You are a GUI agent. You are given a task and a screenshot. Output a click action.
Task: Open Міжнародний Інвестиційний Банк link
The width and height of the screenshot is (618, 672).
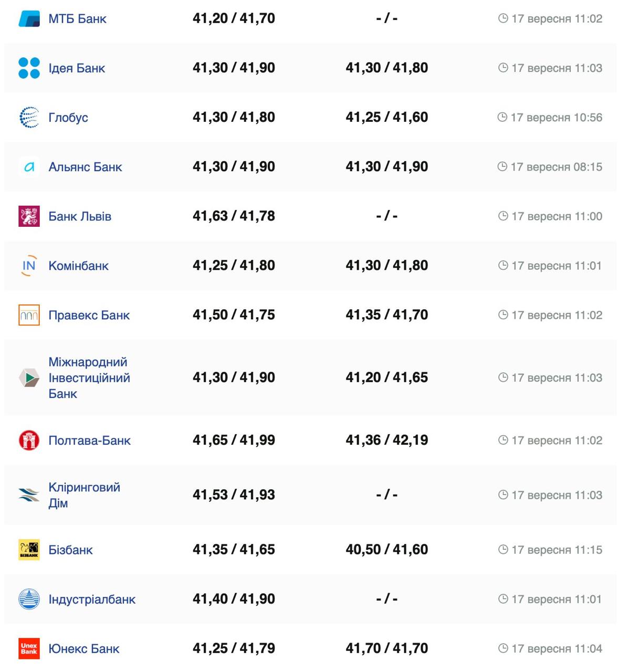(89, 378)
